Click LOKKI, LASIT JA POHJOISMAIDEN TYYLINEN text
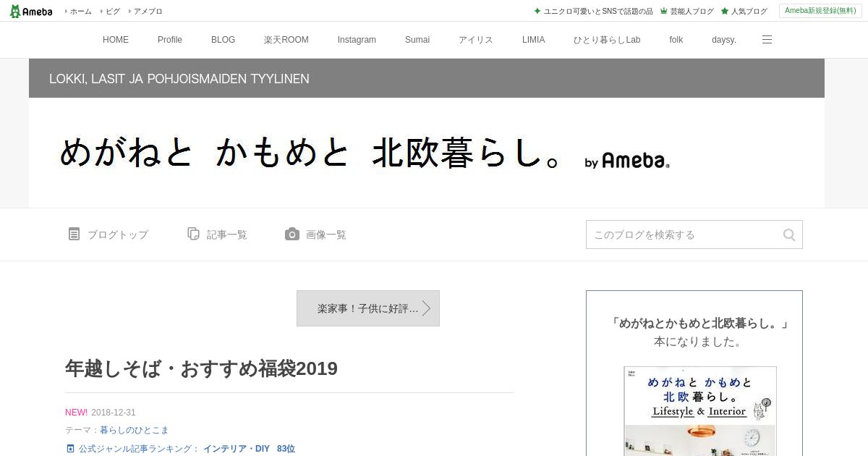The image size is (868, 456). (x=179, y=79)
